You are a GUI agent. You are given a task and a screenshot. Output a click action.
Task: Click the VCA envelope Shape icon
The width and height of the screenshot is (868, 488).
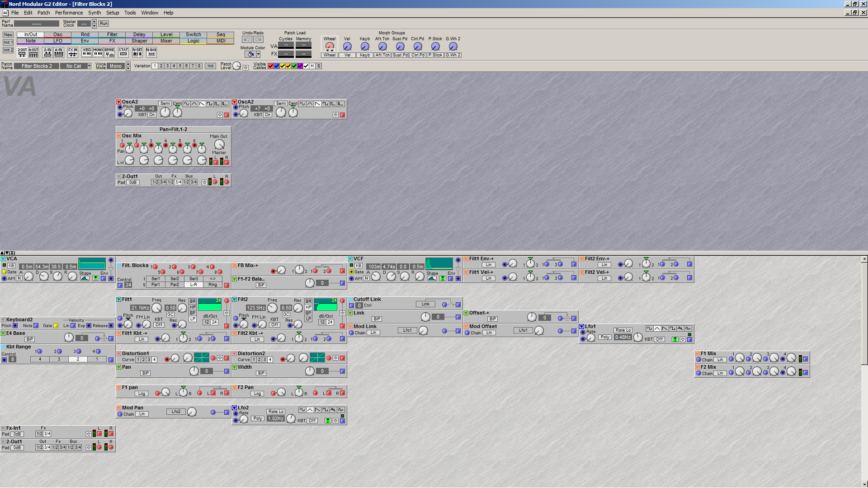tap(85, 278)
